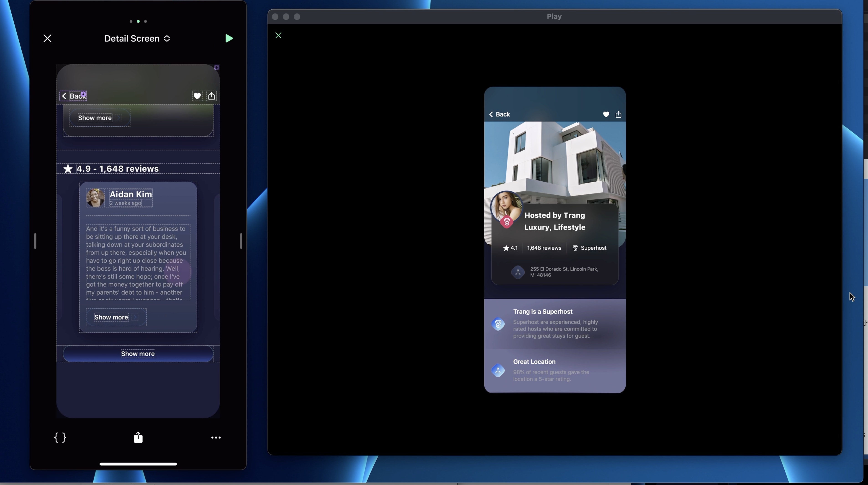
Task: Tap the heart favorite icon in editor canvas
Action: (197, 96)
